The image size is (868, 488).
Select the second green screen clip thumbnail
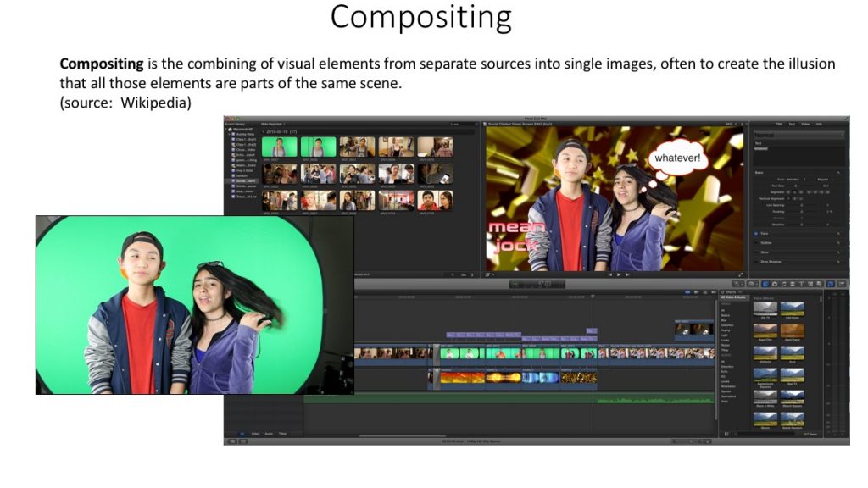(319, 147)
